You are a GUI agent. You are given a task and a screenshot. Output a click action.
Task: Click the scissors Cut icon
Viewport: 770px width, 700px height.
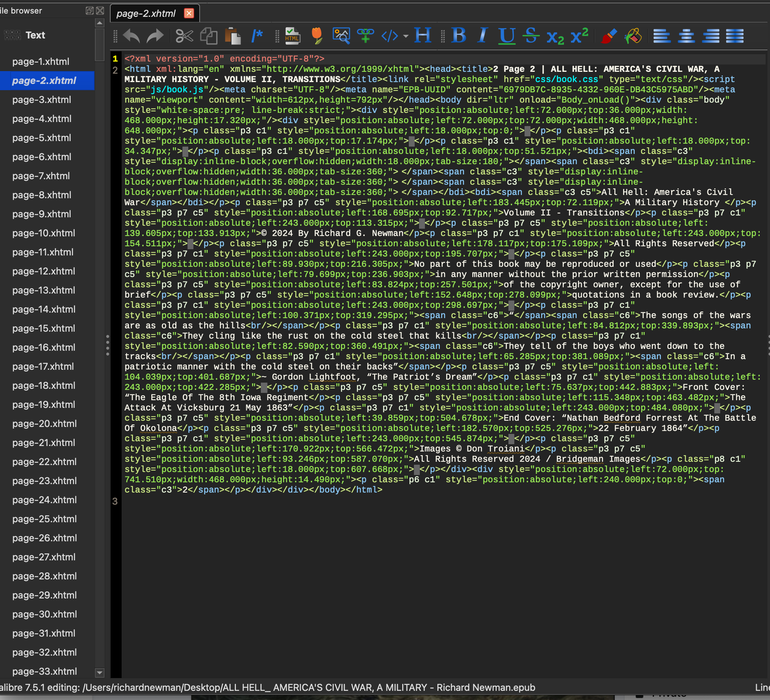(185, 36)
